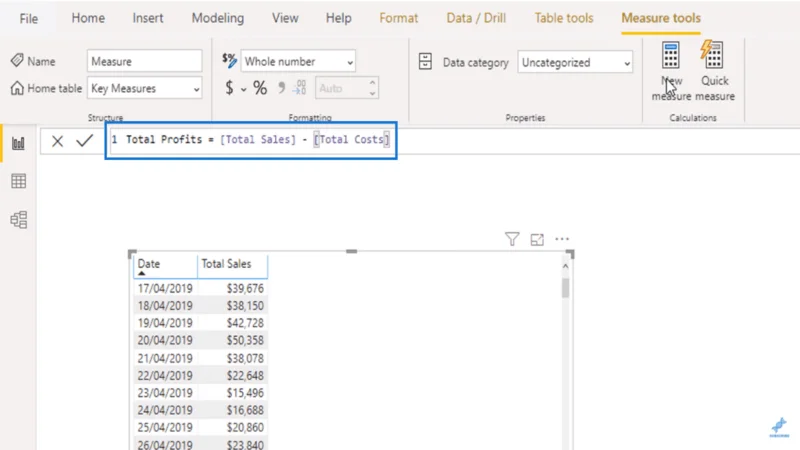The height and width of the screenshot is (450, 800).
Task: Click the dollar currency format icon
Action: pyautogui.click(x=230, y=88)
